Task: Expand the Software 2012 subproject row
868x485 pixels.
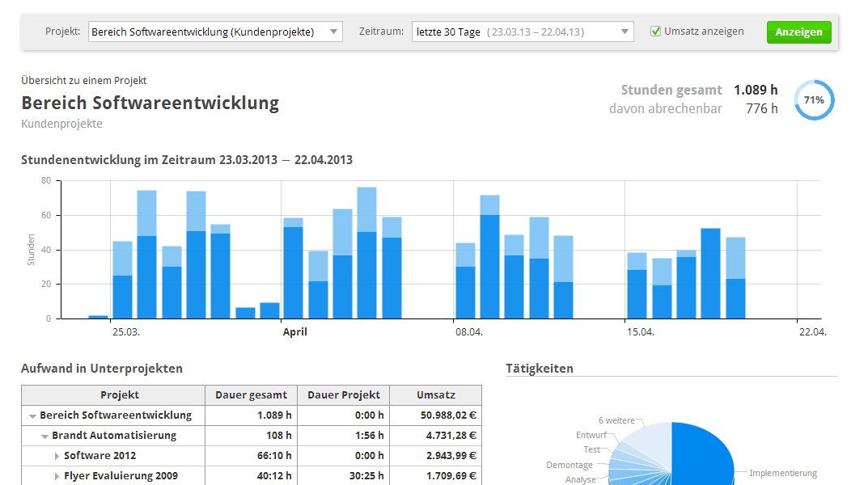Action: point(57,456)
